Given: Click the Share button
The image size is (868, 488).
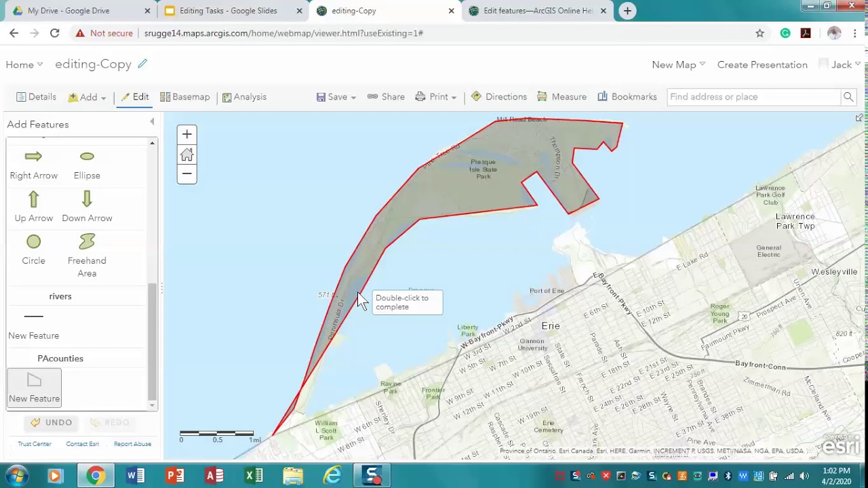Looking at the screenshot, I should (x=386, y=97).
